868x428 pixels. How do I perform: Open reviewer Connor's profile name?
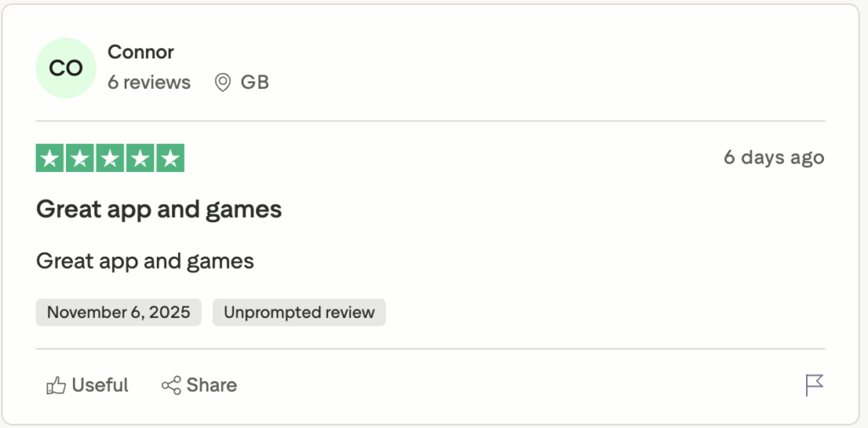(x=141, y=52)
